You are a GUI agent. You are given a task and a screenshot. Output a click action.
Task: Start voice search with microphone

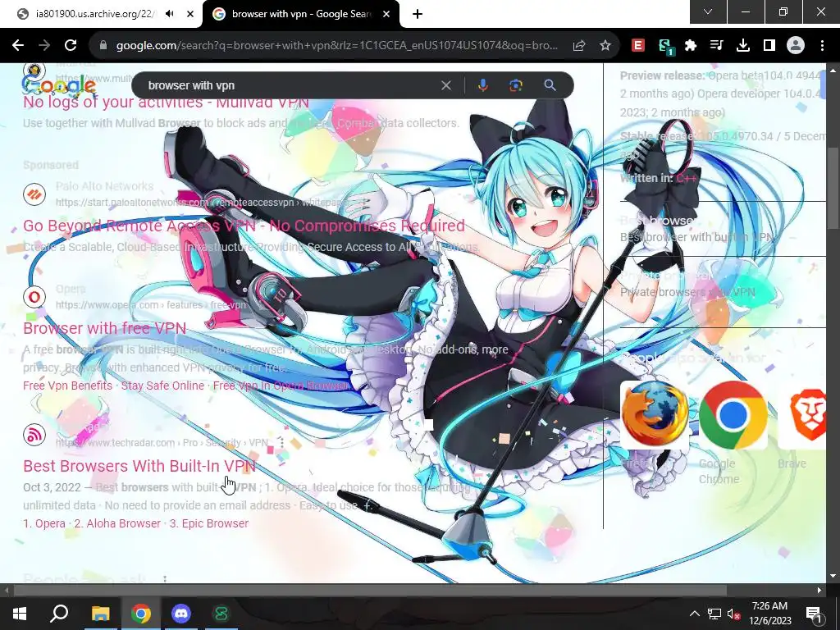[482, 85]
